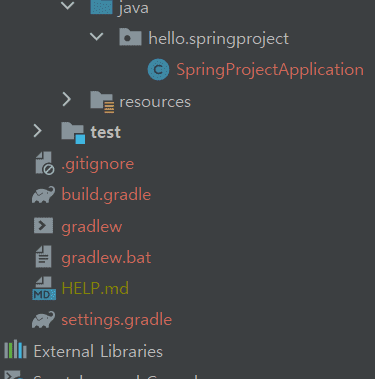Click the java source folder icon
Viewport: 375px width, 379px height.
101,7
